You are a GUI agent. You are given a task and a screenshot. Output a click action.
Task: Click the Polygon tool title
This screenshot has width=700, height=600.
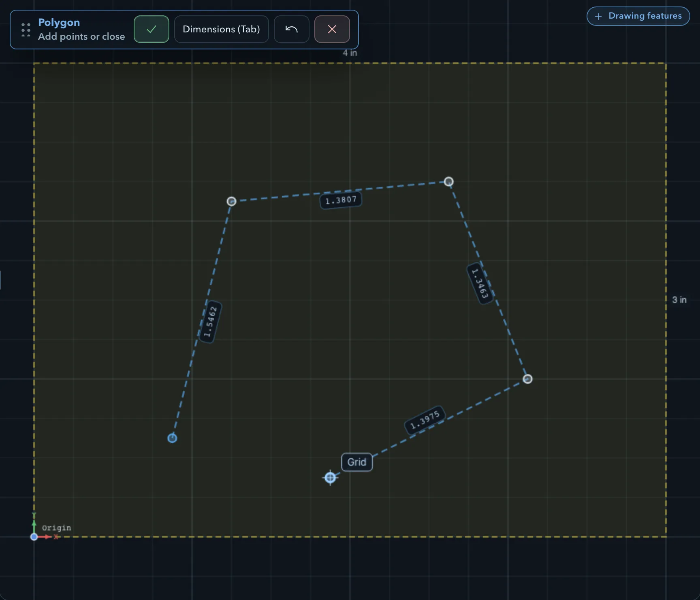point(59,22)
